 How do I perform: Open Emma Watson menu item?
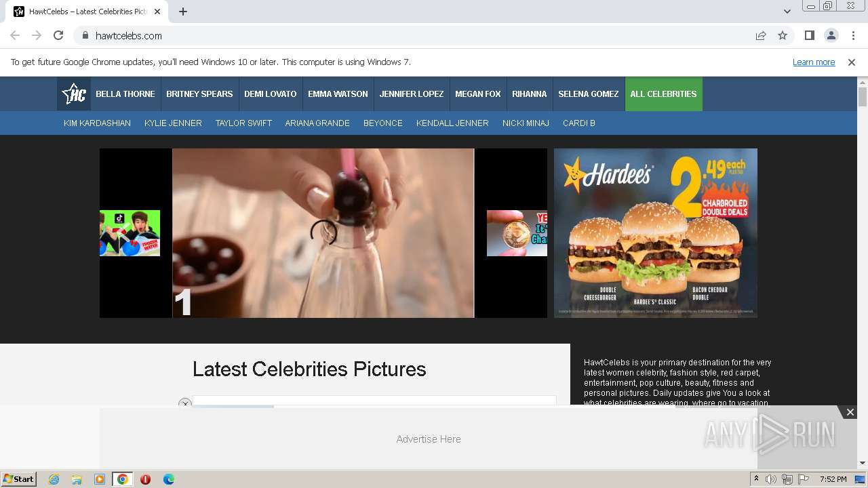(338, 94)
